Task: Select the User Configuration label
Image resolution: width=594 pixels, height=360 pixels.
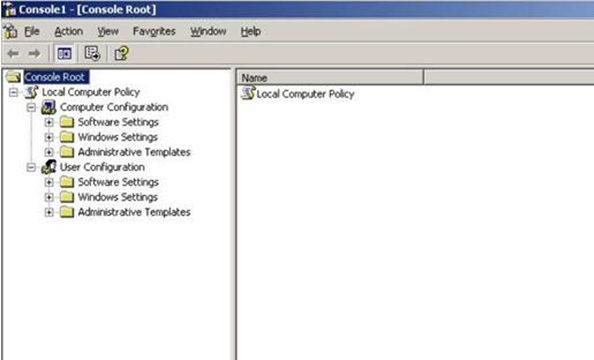Action: pyautogui.click(x=102, y=167)
